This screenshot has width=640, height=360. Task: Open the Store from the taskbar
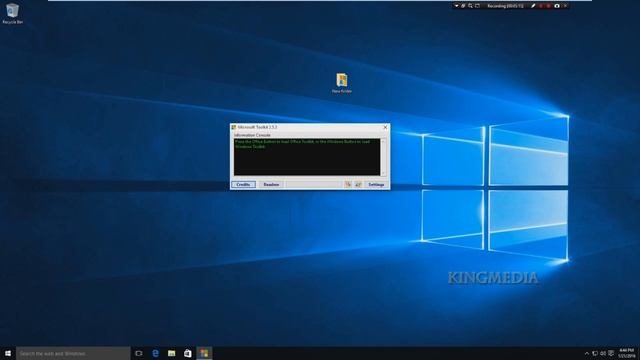[188, 353]
